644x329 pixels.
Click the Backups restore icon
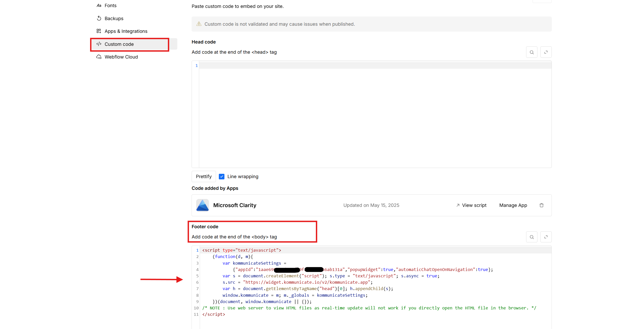(99, 18)
